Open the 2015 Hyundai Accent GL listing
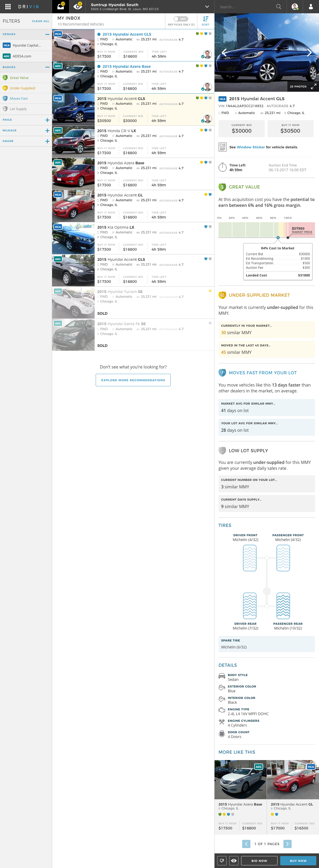 [x=133, y=206]
